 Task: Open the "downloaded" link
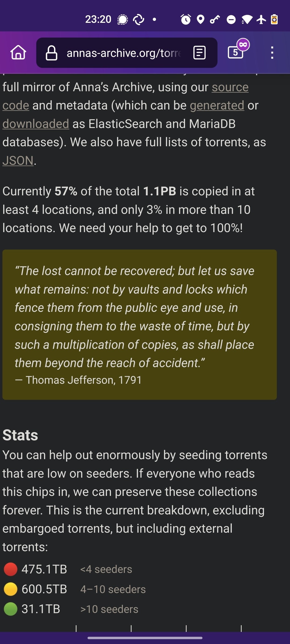(x=36, y=124)
